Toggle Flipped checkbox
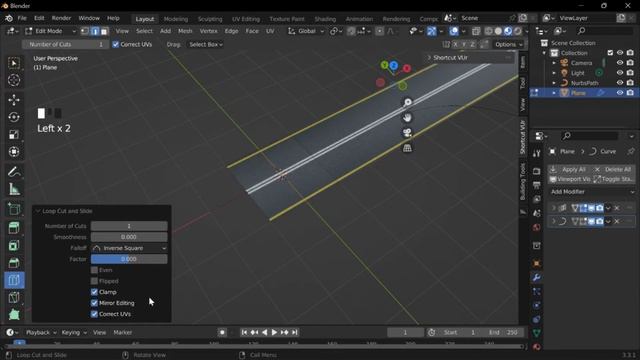Viewport: 640px width, 360px height. 94,281
